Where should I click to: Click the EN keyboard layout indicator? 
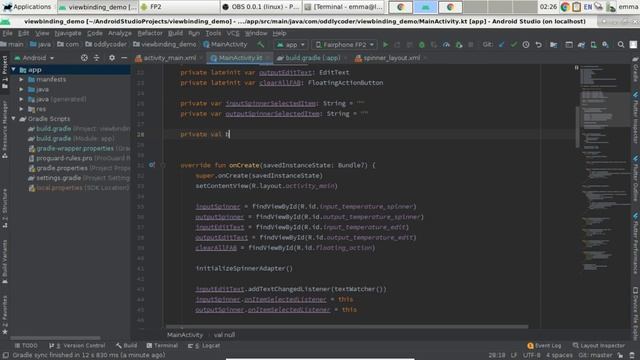click(588, 7)
